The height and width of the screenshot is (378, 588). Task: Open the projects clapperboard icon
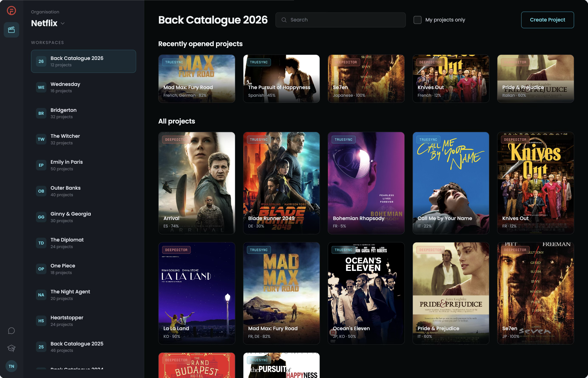point(11,30)
